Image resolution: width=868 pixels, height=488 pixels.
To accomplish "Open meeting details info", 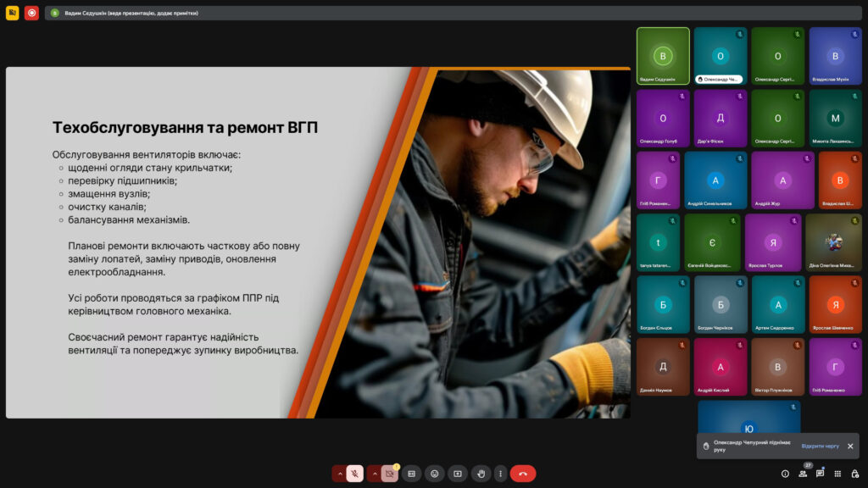I will click(785, 474).
